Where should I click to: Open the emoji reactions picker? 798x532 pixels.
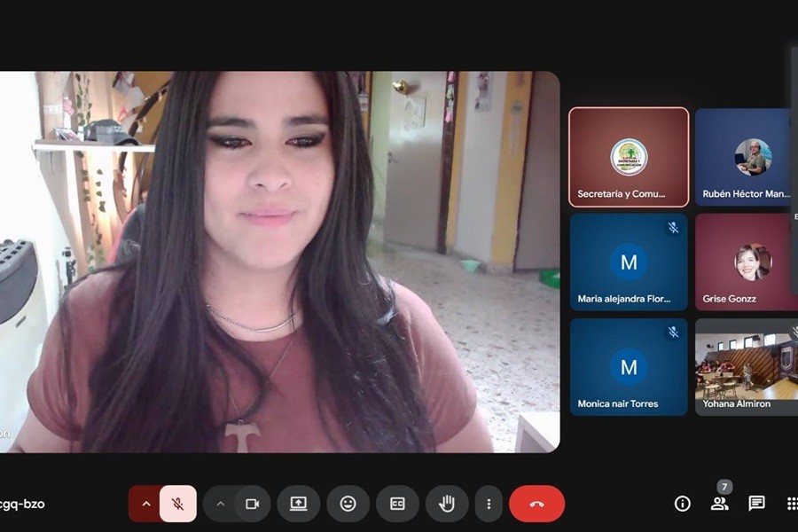pyautogui.click(x=348, y=504)
